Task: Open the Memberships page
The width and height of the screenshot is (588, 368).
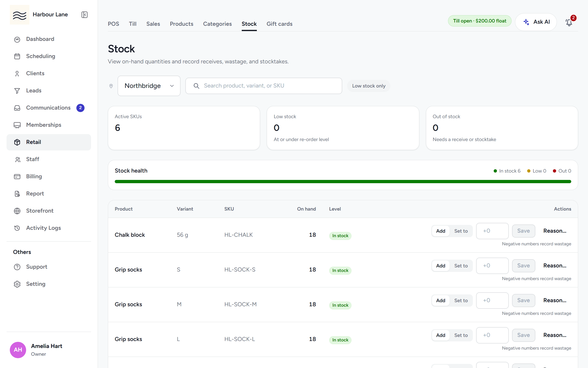Action: 49,125
